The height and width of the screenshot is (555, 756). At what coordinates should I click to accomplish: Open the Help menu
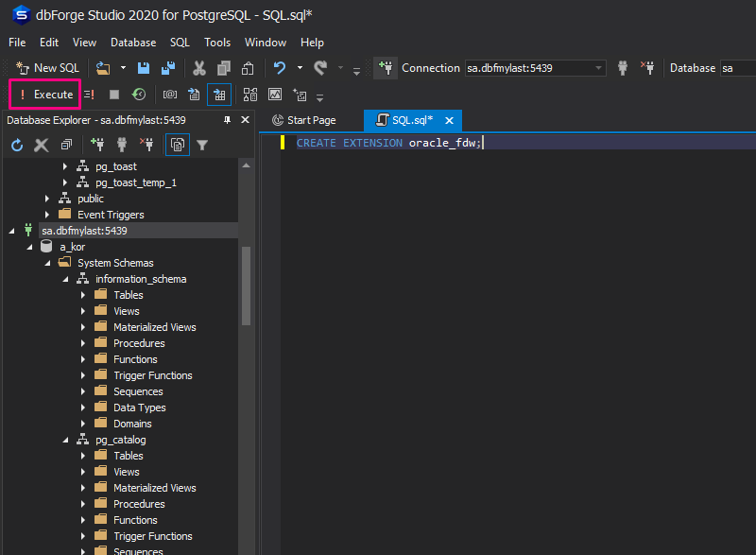(x=312, y=43)
